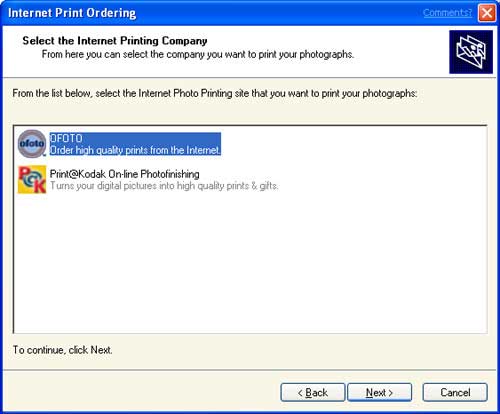Click 'Turns your digital pictures' description text

coord(164,186)
